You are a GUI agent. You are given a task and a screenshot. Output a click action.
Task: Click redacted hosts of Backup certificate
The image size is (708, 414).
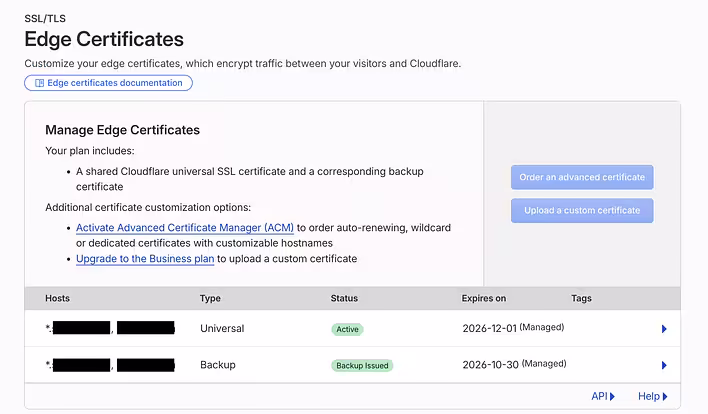pos(110,365)
